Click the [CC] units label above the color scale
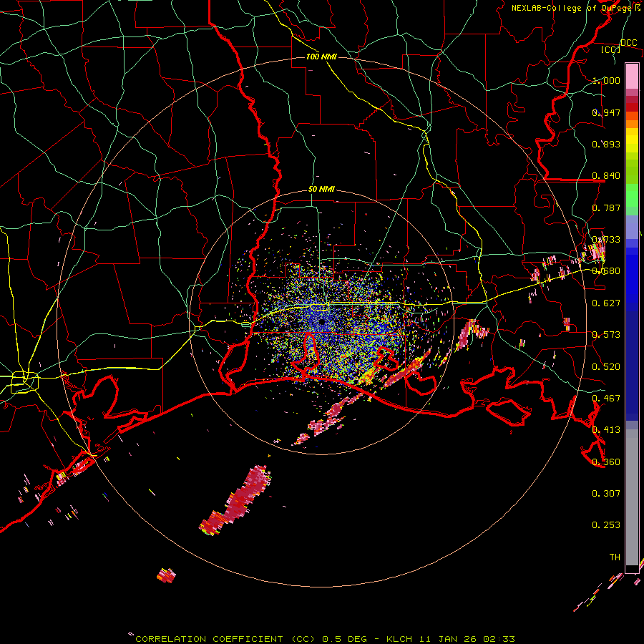644x644 pixels. pos(611,49)
